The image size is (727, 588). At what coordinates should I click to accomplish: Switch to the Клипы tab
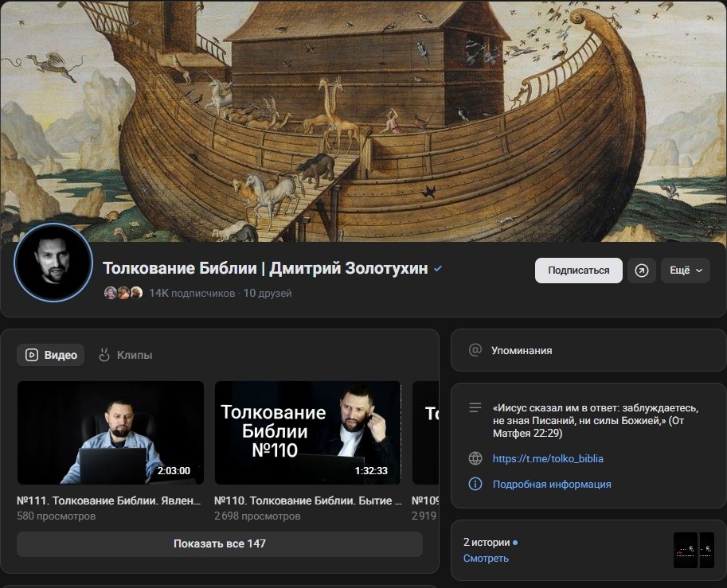coord(125,355)
